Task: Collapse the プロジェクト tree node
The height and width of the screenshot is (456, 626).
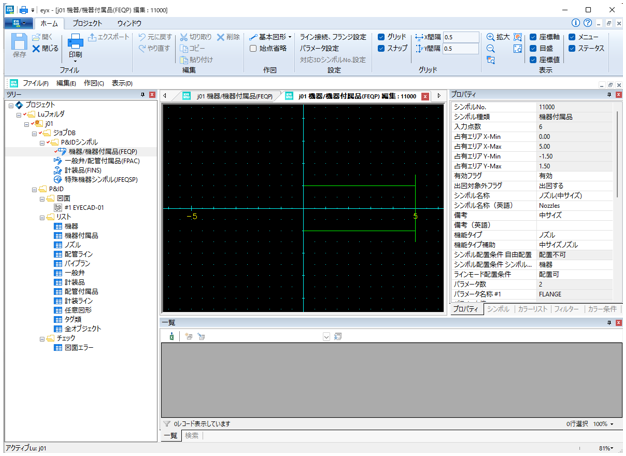Action: coord(11,105)
